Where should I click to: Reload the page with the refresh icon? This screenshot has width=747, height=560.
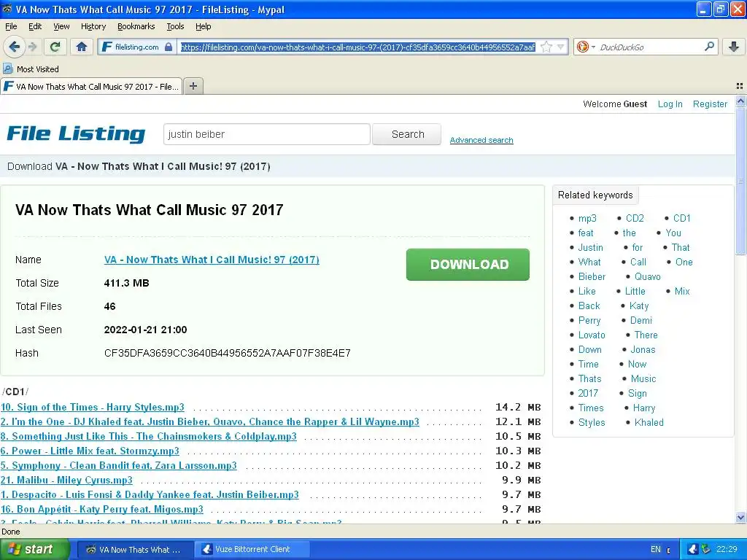(x=55, y=47)
